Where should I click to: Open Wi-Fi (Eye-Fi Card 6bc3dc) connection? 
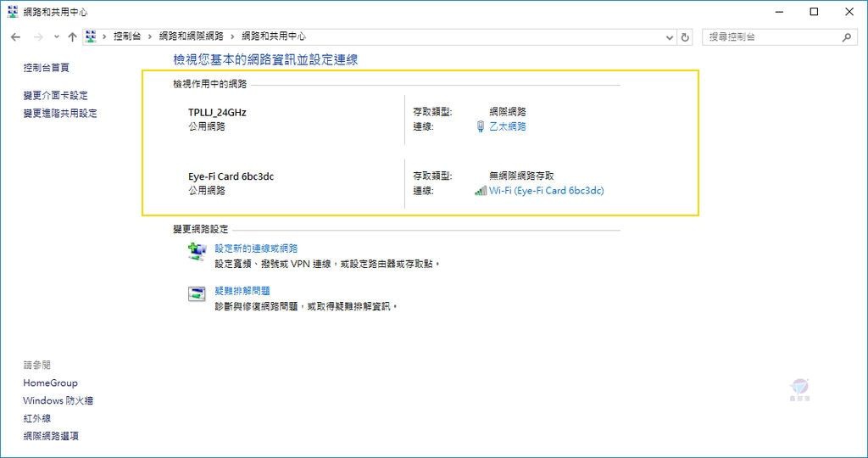[x=547, y=191]
